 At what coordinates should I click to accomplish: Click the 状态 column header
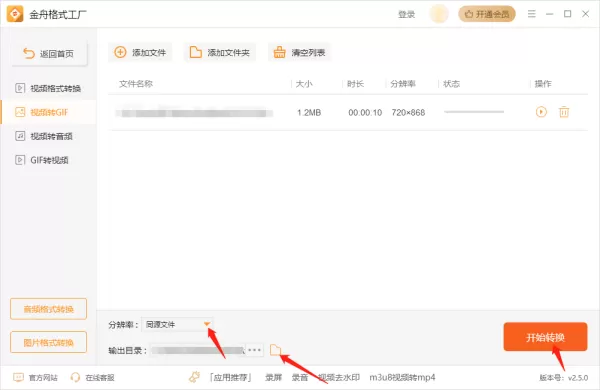click(452, 84)
